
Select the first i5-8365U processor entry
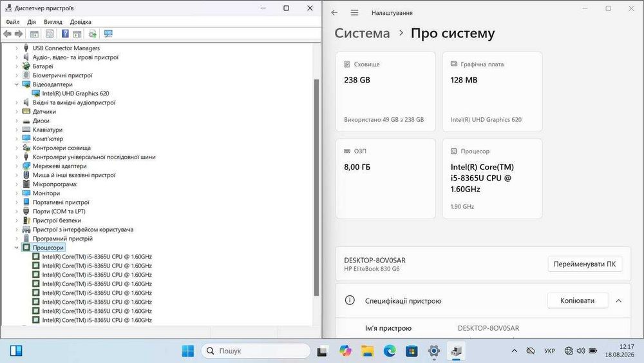97,257
